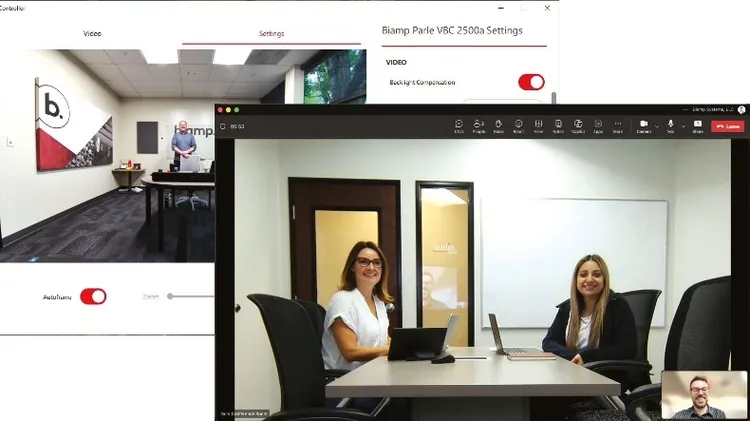Open the More actions menu
Image resolution: width=750 pixels, height=421 pixels.
coord(618,126)
